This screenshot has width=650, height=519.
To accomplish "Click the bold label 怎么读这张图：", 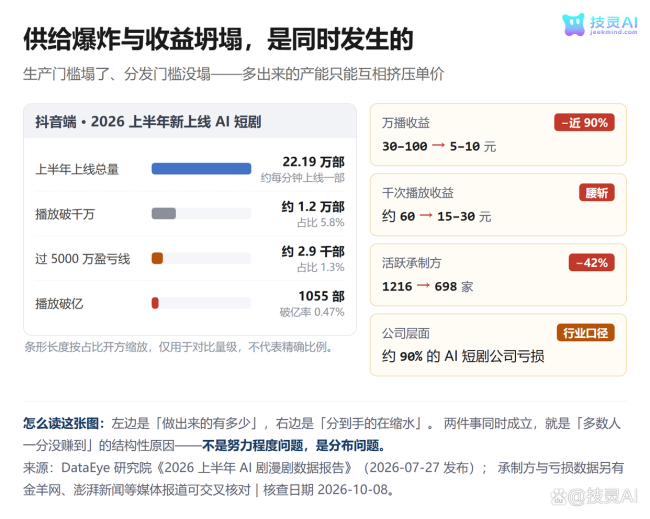I will (x=64, y=423).
